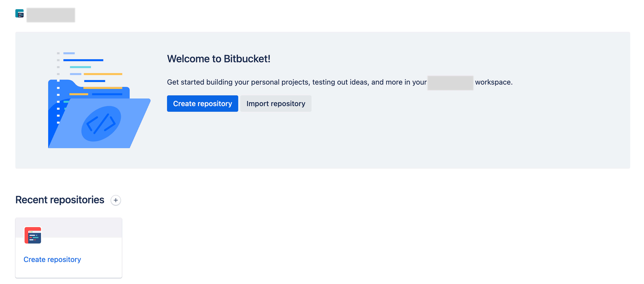
Task: Click the dotted line-number column beside the folder
Action: click(x=58, y=88)
